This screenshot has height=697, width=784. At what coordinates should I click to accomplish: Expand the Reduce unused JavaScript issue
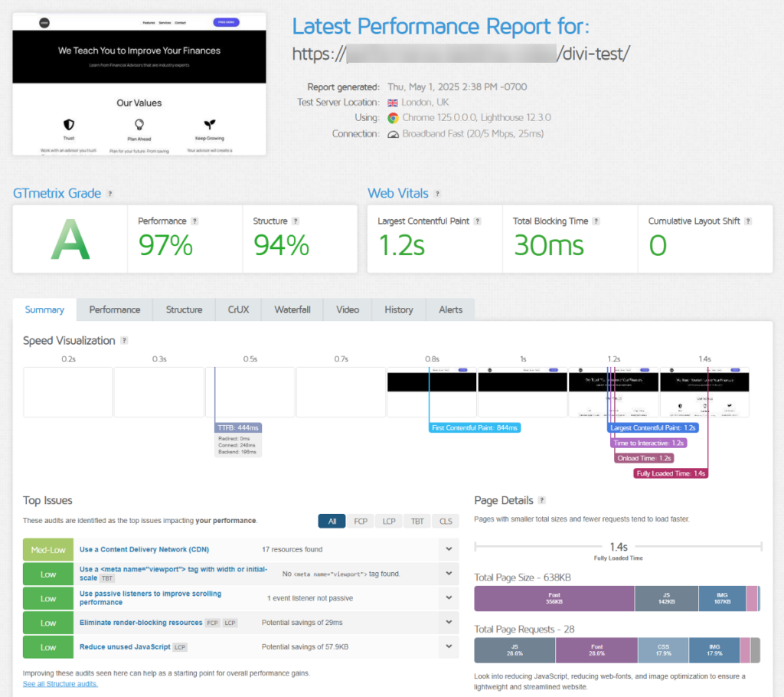pos(449,646)
